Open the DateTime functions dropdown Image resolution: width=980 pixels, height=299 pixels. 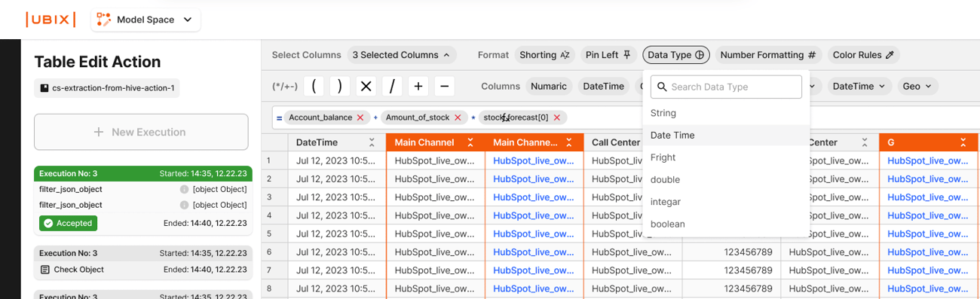click(x=859, y=86)
